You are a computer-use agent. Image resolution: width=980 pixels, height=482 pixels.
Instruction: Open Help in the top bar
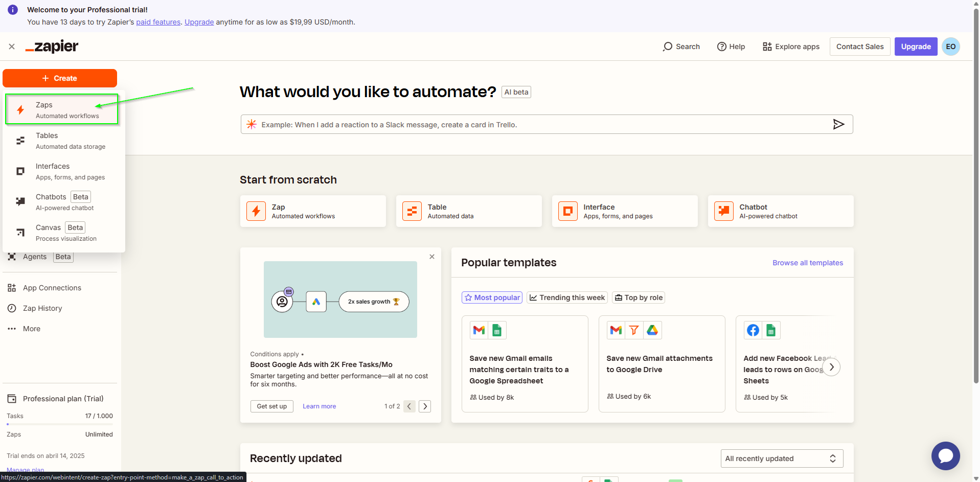[731, 47]
